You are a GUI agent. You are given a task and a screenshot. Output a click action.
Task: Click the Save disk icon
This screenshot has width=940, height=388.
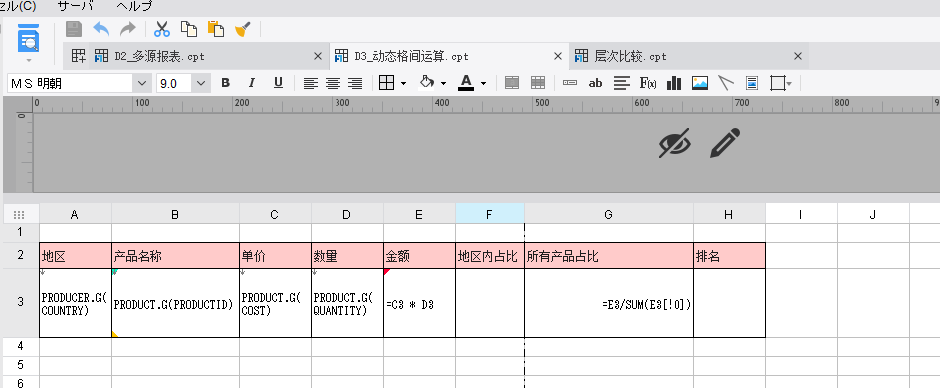(74, 29)
